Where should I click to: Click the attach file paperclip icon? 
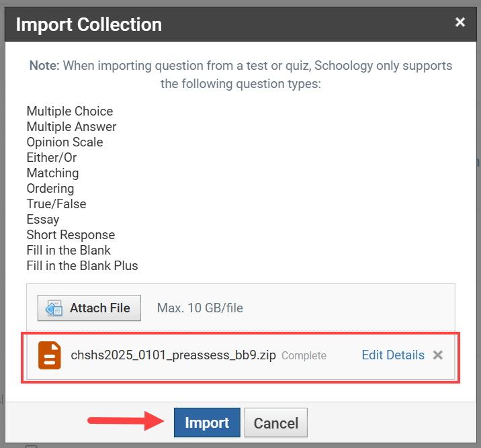[x=54, y=308]
